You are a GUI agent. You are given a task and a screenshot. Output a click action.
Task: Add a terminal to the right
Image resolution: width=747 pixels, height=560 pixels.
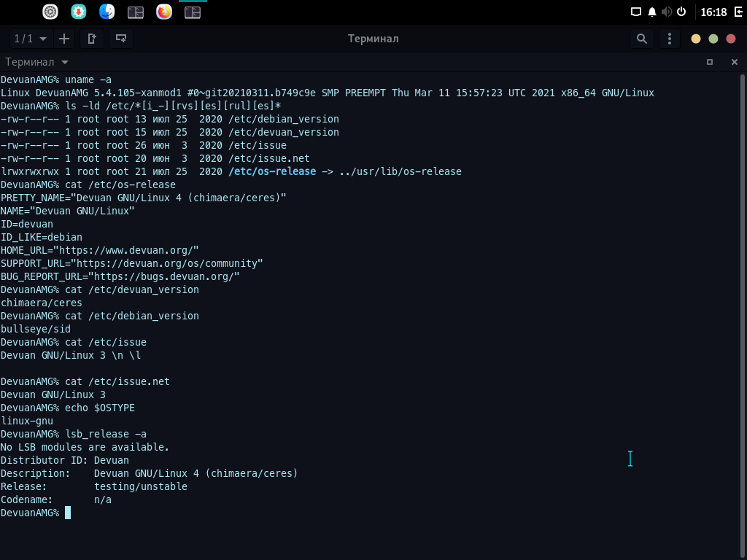[92, 39]
